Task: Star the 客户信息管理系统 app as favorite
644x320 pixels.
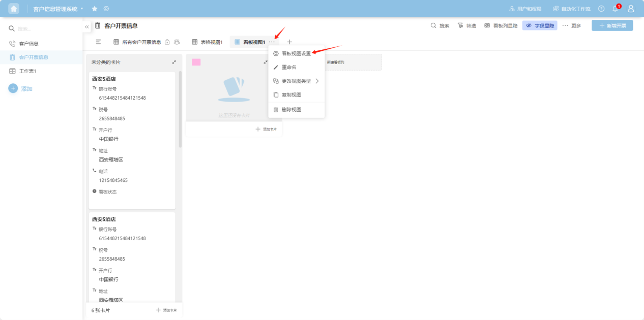Action: [95, 9]
